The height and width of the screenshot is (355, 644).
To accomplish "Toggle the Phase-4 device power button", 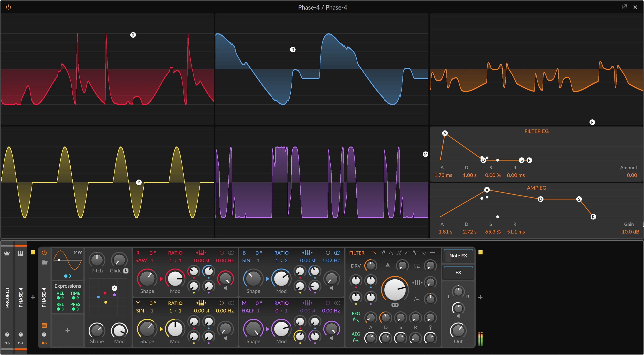I will click(x=44, y=253).
